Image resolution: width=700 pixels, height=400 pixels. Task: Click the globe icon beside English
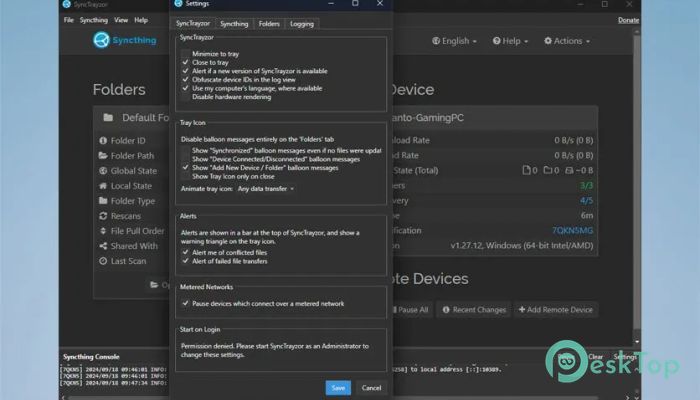436,41
